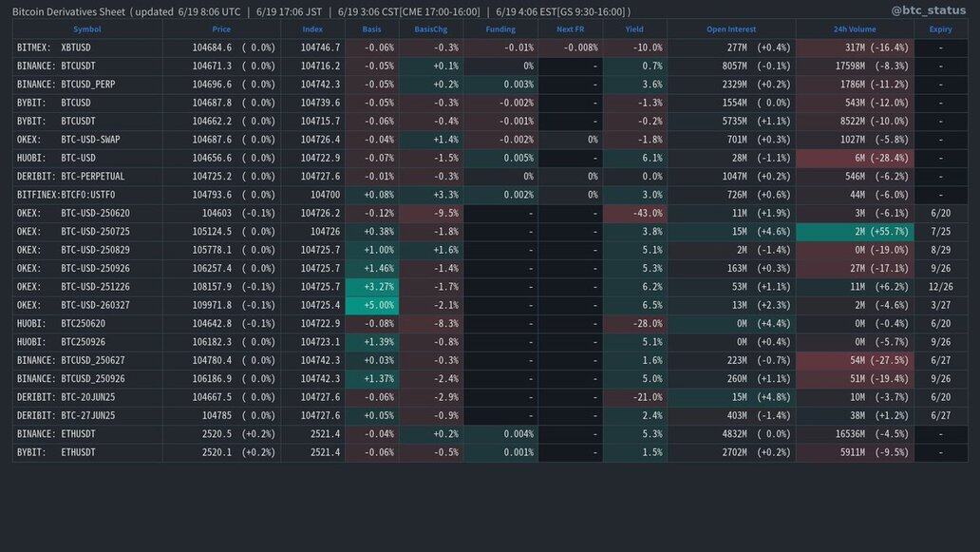Screen dimensions: 980x552
Task: Click the -43.0% yield cell
Action: (634, 214)
